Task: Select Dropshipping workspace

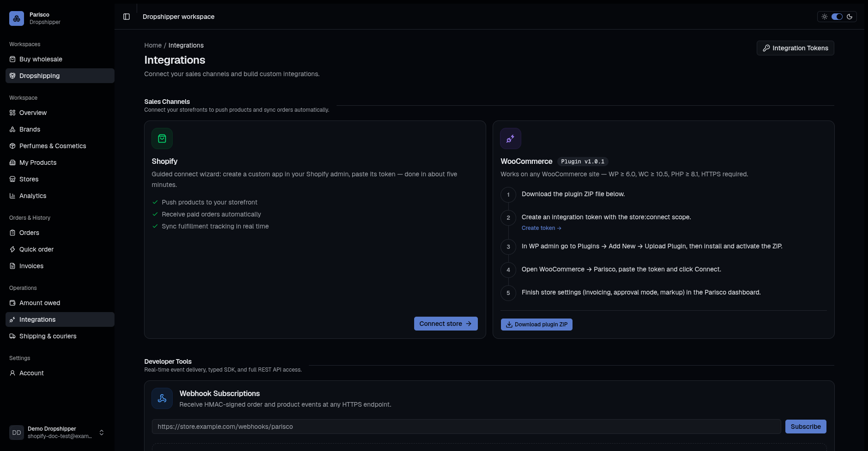Action: coord(60,76)
